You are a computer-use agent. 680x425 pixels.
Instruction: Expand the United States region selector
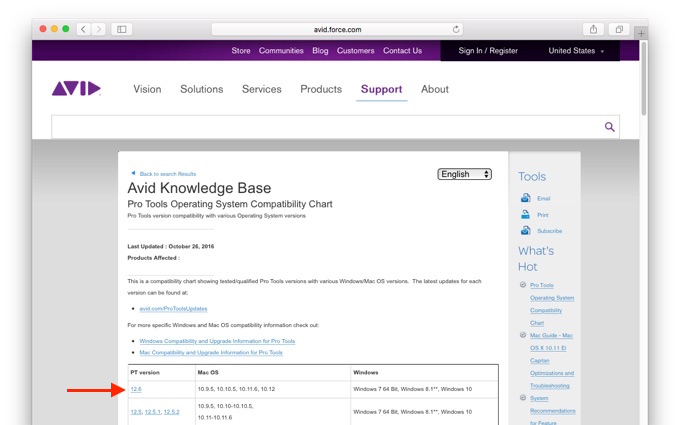pyautogui.click(x=576, y=51)
